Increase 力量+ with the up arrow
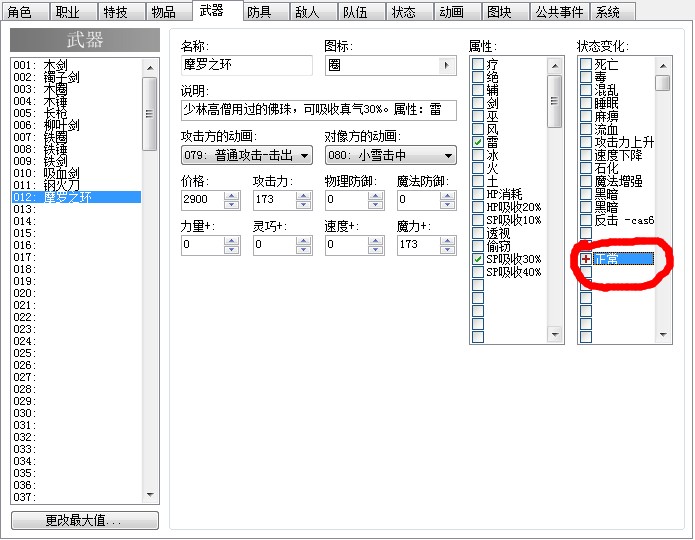Image resolution: width=695 pixels, height=540 pixels. point(232,240)
